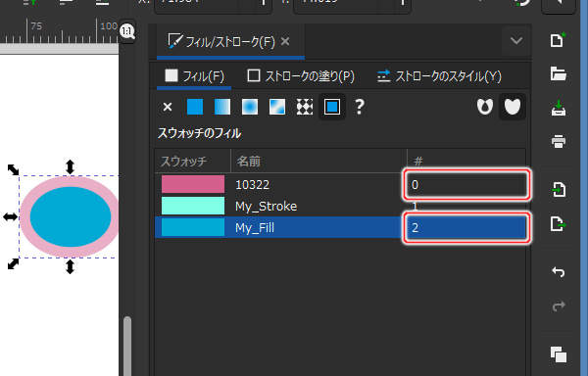Viewport: 588px width, 376px height.
Task: Click the top-left scale handle of ellipse
Action: point(13,169)
